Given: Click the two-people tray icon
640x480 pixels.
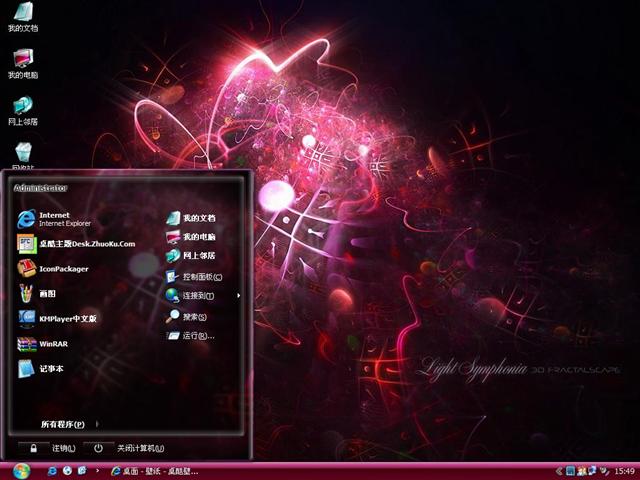Looking at the screenshot, I should [x=582, y=471].
